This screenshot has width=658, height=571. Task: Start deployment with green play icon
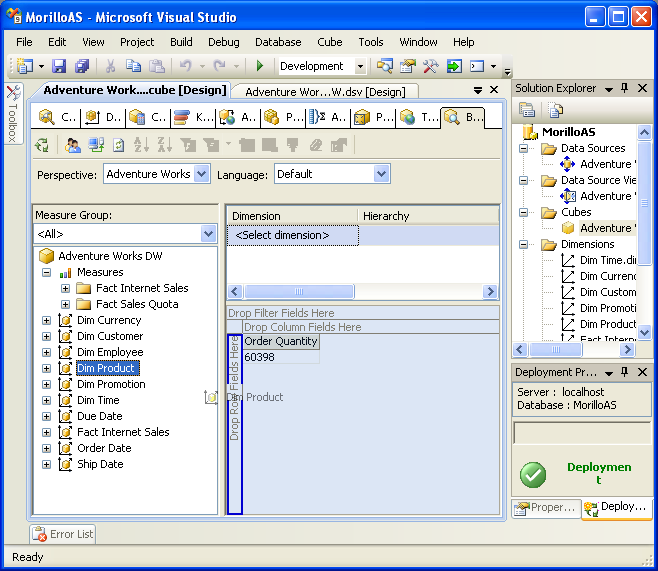tap(260, 66)
